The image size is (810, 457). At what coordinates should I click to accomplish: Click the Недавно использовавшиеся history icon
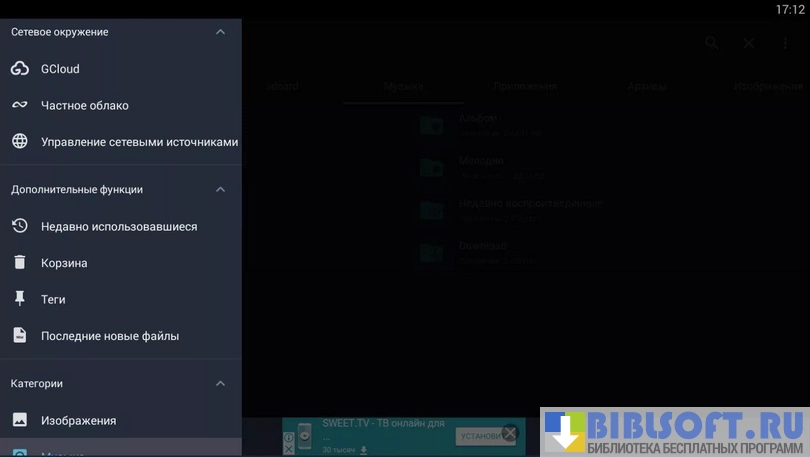(19, 227)
